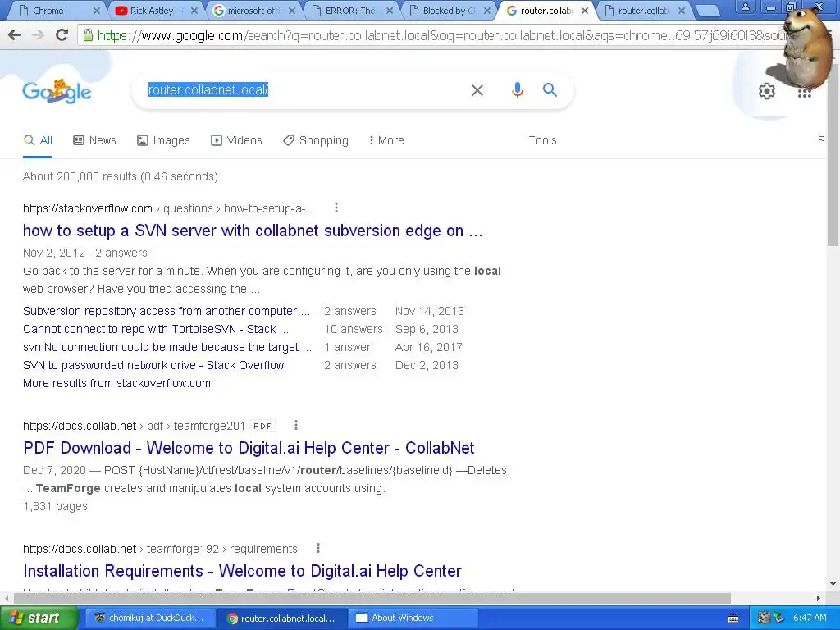This screenshot has width=840, height=630.
Task: Click the scrollbar down arrow
Action: click(x=833, y=584)
